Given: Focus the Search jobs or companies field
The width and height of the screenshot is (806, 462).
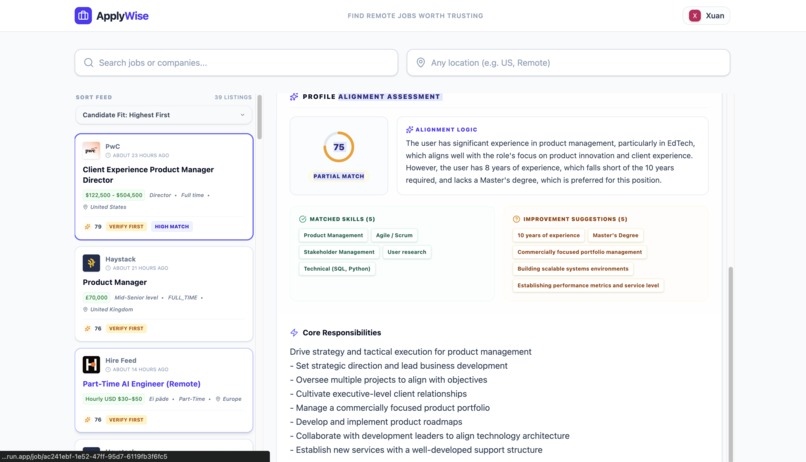Looking at the screenshot, I should coord(236,63).
